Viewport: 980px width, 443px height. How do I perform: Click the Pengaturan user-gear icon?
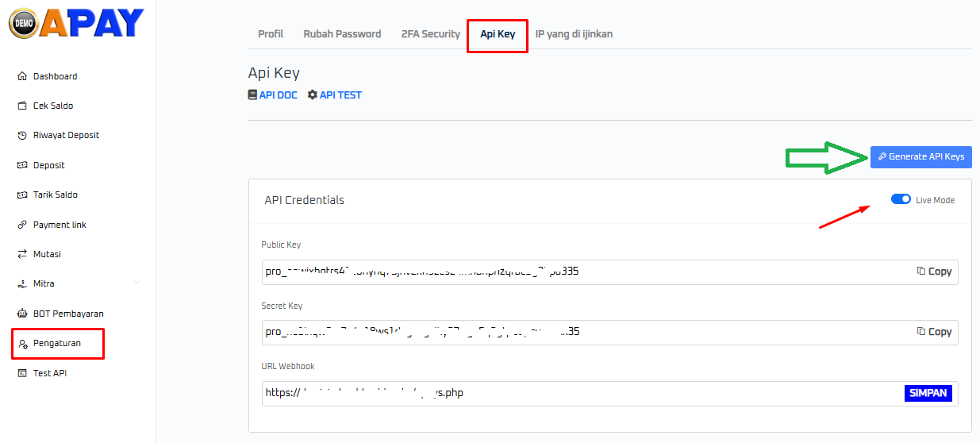[22, 343]
